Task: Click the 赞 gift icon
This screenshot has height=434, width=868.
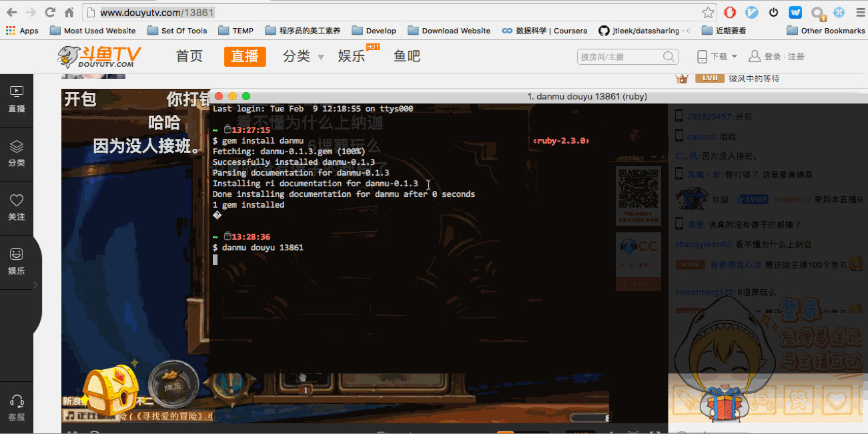Action: (x=799, y=401)
